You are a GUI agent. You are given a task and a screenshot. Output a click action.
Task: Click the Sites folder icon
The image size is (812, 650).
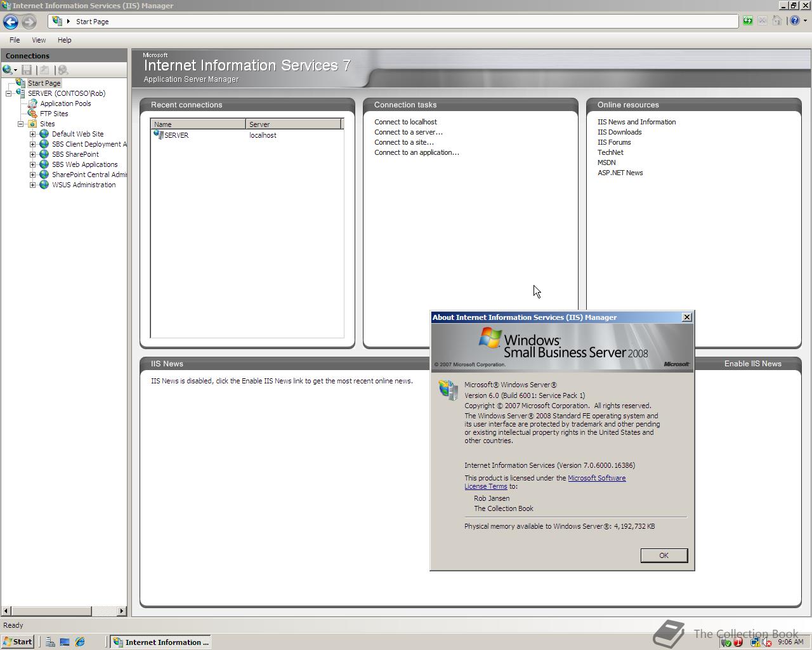(32, 124)
